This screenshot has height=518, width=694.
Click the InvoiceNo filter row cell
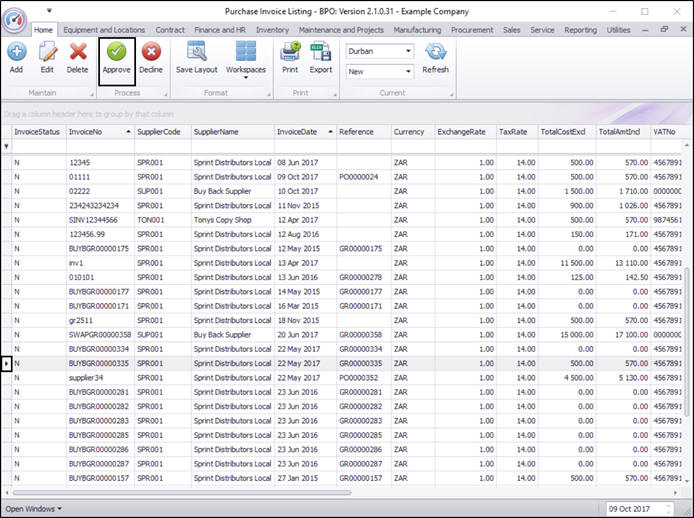click(98, 147)
